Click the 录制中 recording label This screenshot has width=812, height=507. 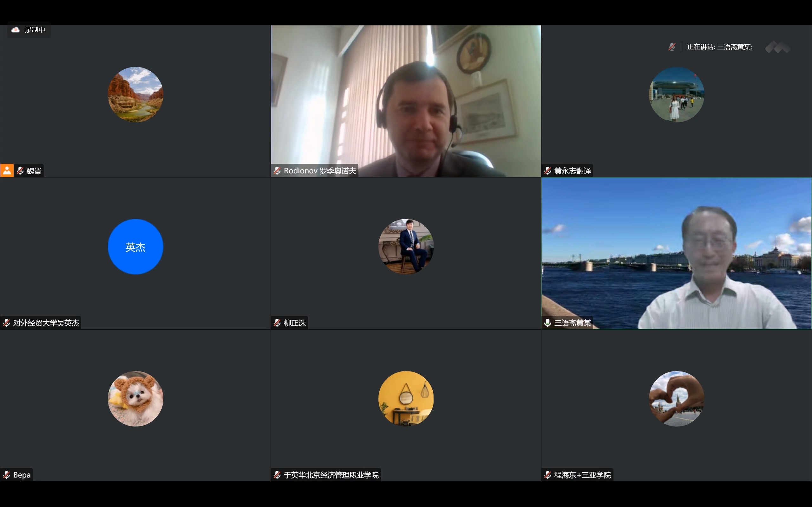[35, 30]
